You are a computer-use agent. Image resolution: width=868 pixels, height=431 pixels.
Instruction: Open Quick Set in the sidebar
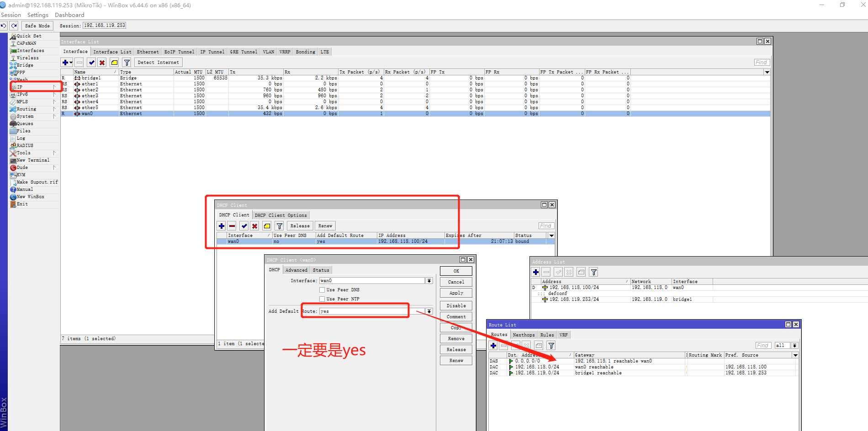coord(28,36)
